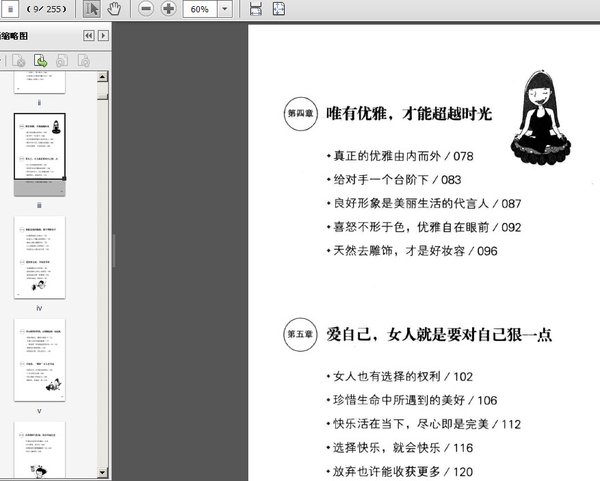Click the fourth greyed page tool icon
This screenshot has height=481, width=600.
coord(83,60)
